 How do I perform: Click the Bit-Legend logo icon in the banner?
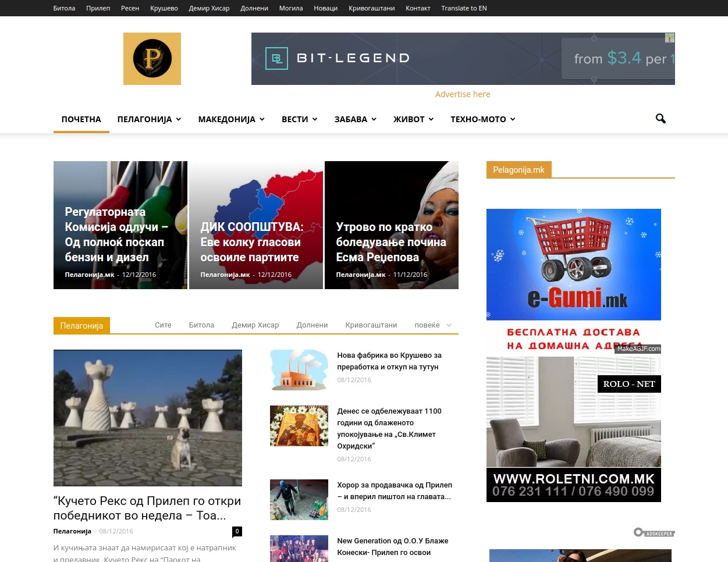click(x=277, y=58)
